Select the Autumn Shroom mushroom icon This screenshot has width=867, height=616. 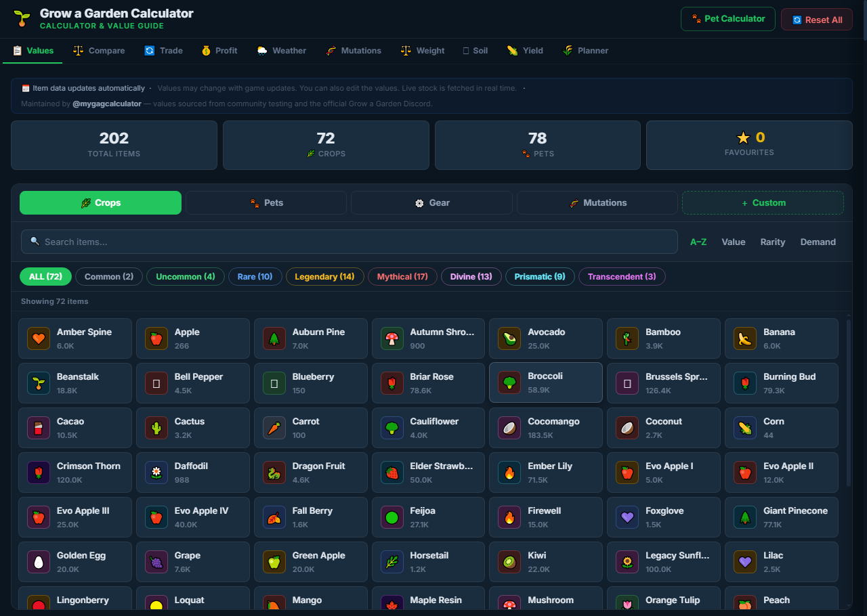(x=392, y=338)
